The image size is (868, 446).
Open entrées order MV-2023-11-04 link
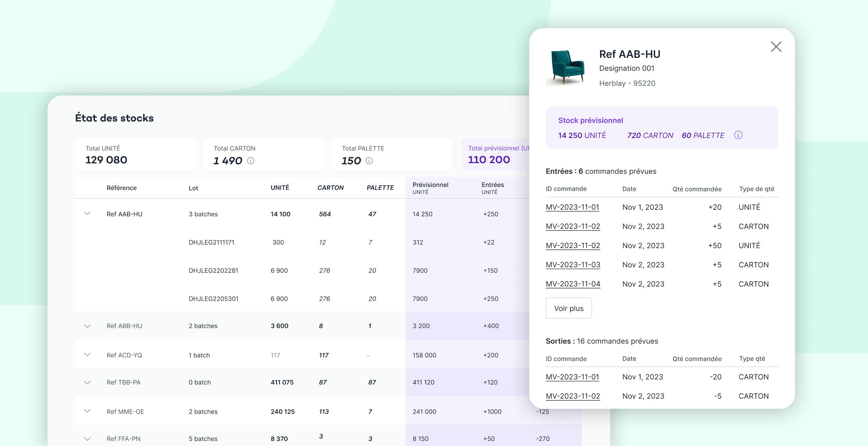(573, 284)
